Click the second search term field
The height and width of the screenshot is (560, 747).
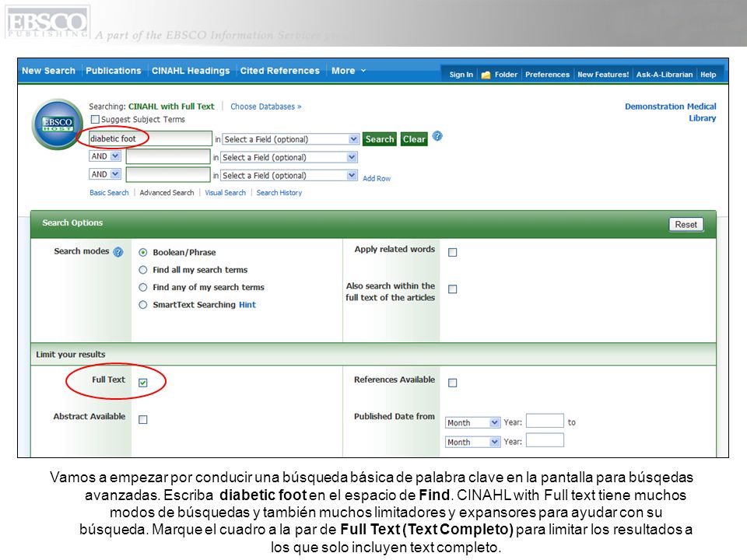pyautogui.click(x=168, y=156)
